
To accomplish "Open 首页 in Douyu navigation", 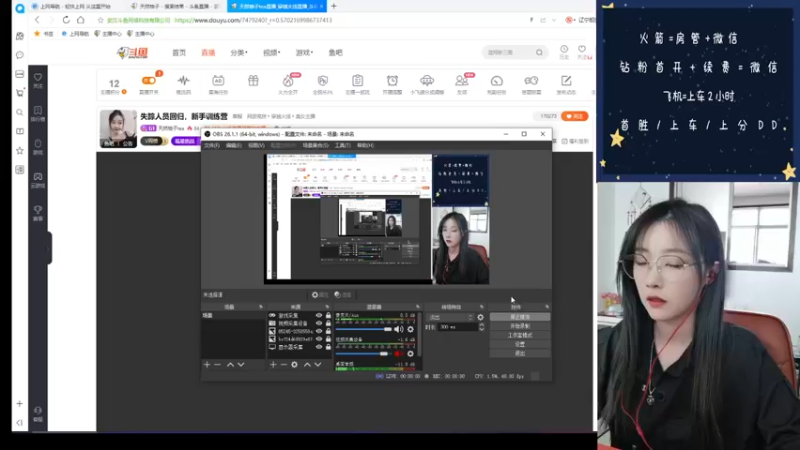I will pyautogui.click(x=179, y=53).
